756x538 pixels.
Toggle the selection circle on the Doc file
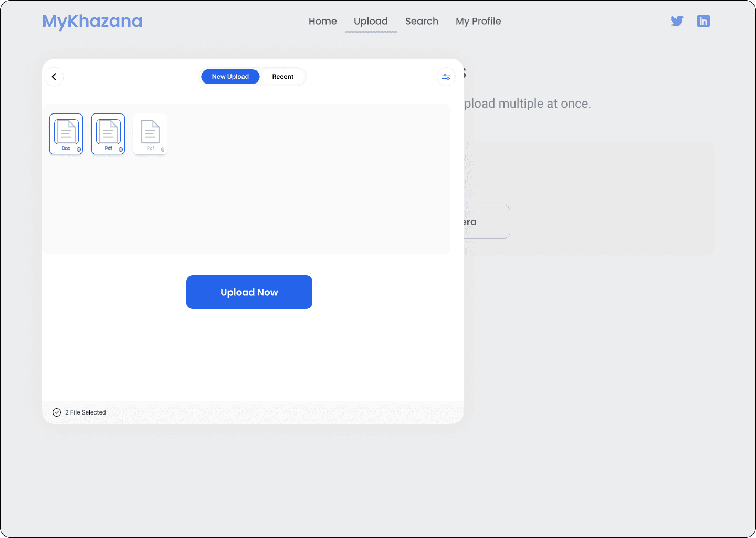click(x=79, y=150)
